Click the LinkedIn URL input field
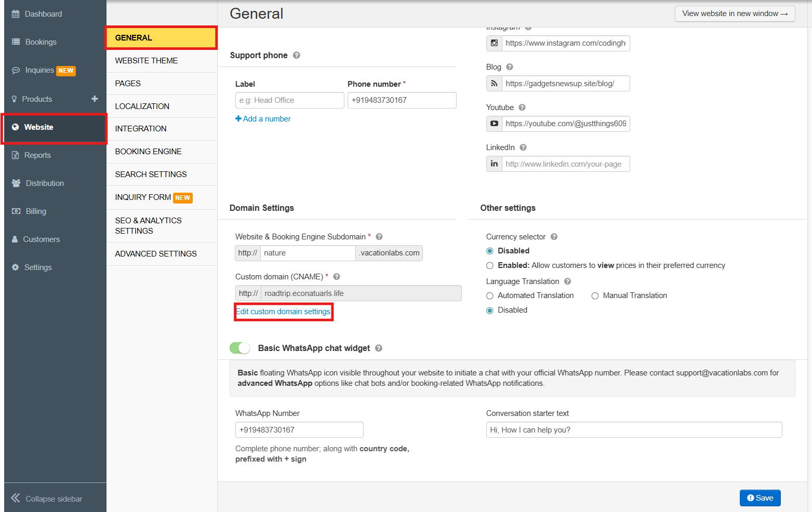812x512 pixels. click(565, 164)
